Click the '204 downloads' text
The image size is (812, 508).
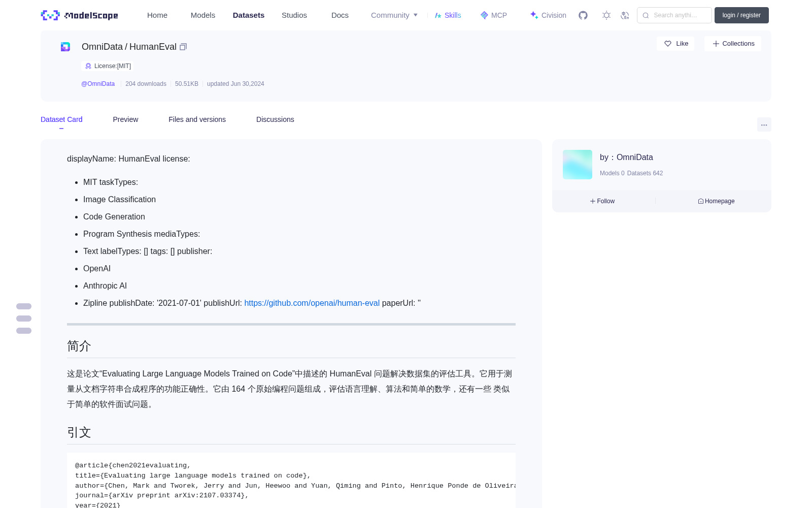(146, 84)
